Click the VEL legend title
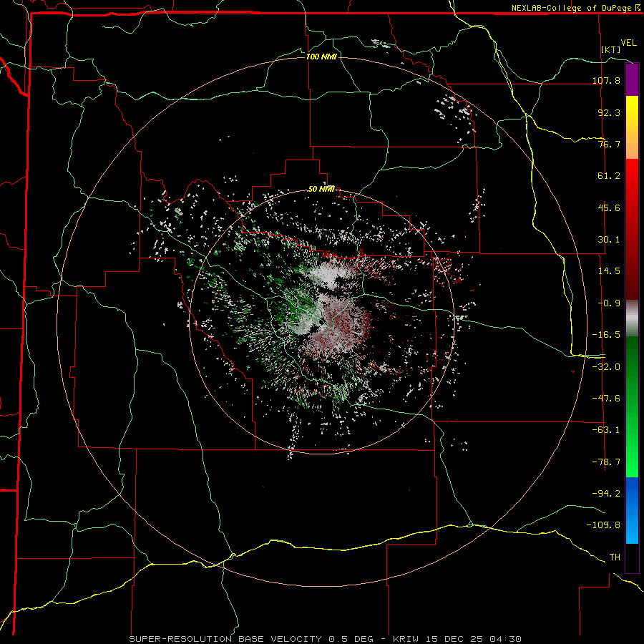The image size is (644, 644). [x=628, y=43]
